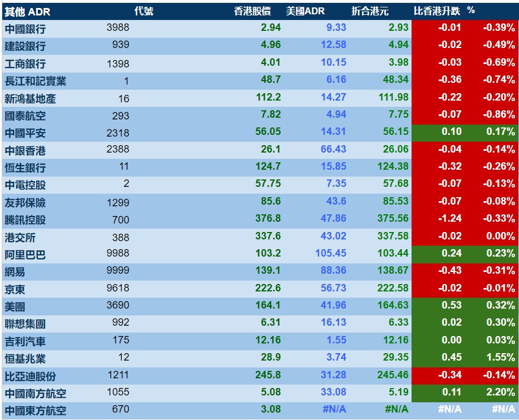The image size is (519, 420).
Task: Select the 中電控股 row name
Action: tap(25, 185)
